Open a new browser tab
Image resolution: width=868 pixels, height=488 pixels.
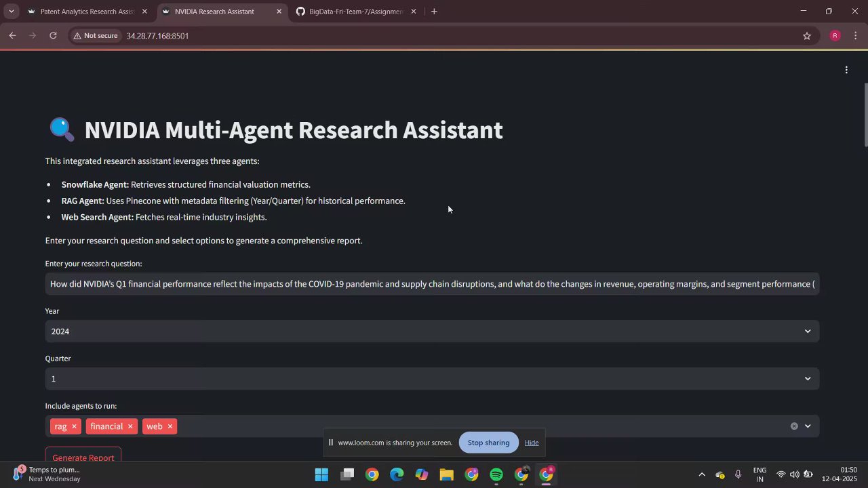click(434, 12)
